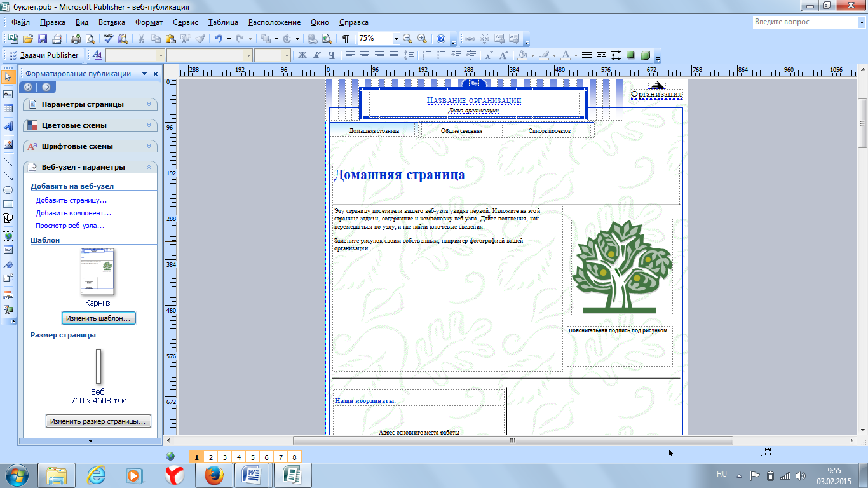Open the Таблица menu

tap(223, 22)
